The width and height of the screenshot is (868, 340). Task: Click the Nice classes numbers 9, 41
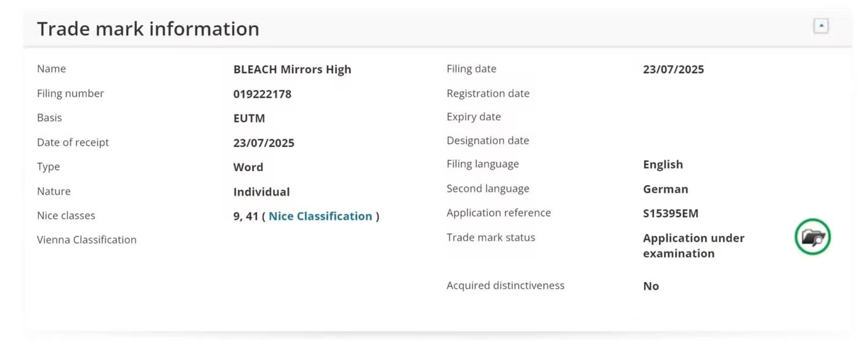(245, 216)
